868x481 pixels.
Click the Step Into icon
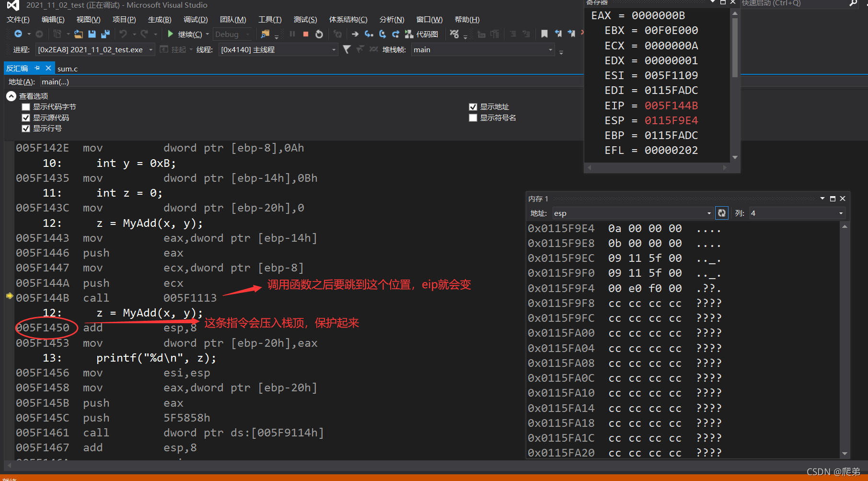[369, 34]
